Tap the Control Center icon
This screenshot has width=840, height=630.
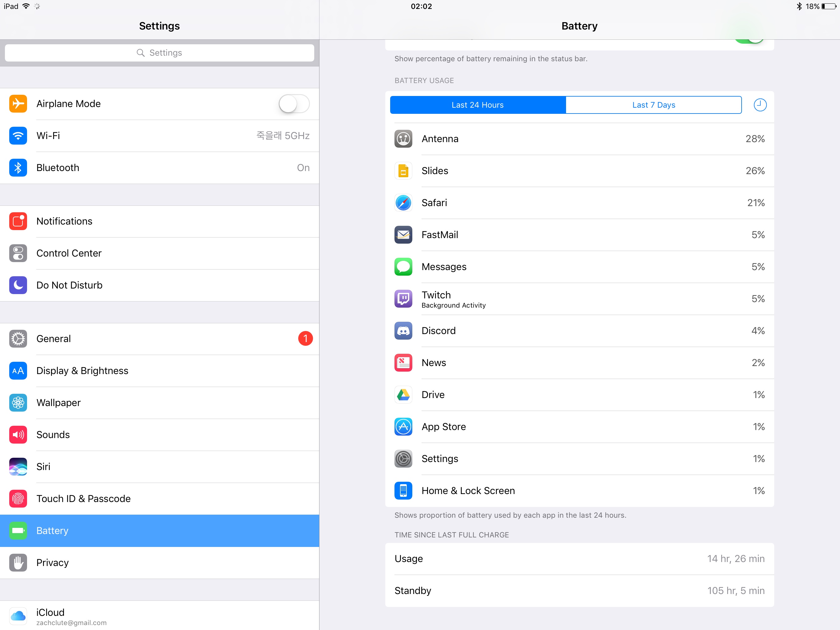(x=18, y=253)
